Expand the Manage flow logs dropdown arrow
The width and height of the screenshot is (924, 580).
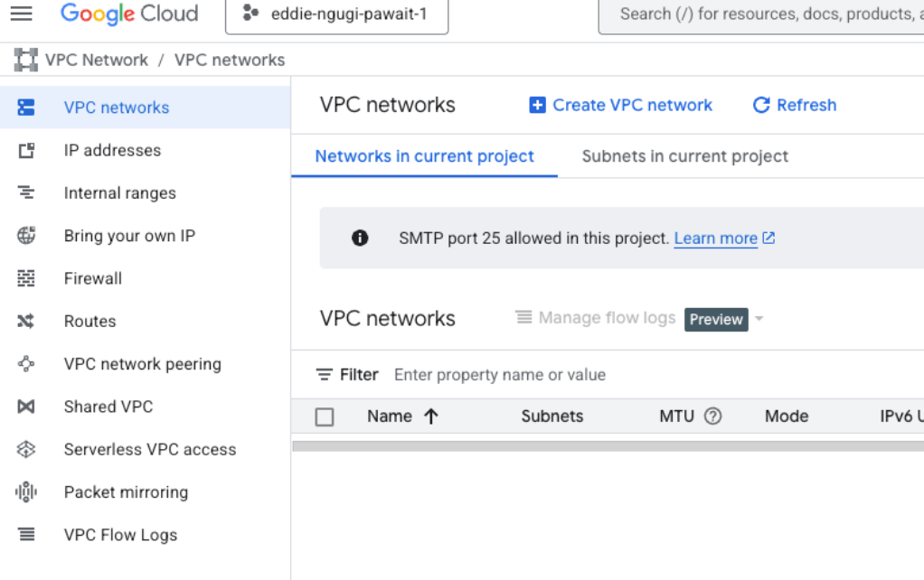click(758, 319)
